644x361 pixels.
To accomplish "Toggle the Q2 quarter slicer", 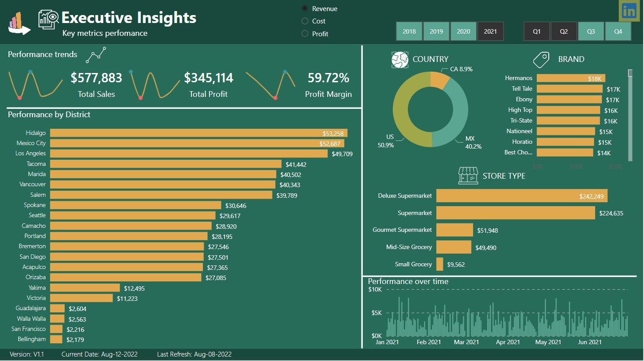I will tap(564, 31).
